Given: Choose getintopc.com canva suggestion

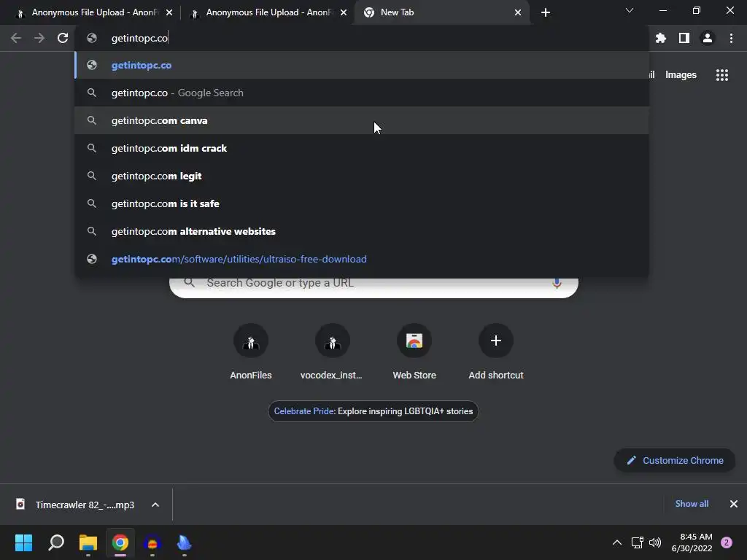Looking at the screenshot, I should click(362, 120).
